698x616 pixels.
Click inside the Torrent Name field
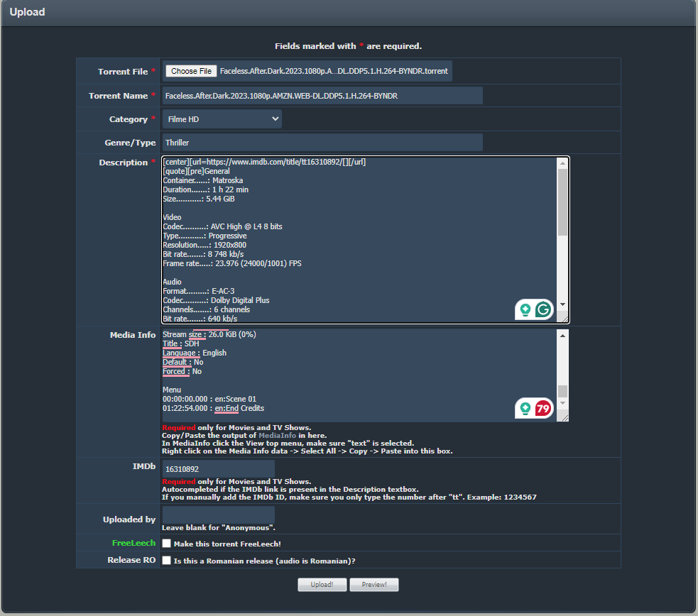coord(322,96)
